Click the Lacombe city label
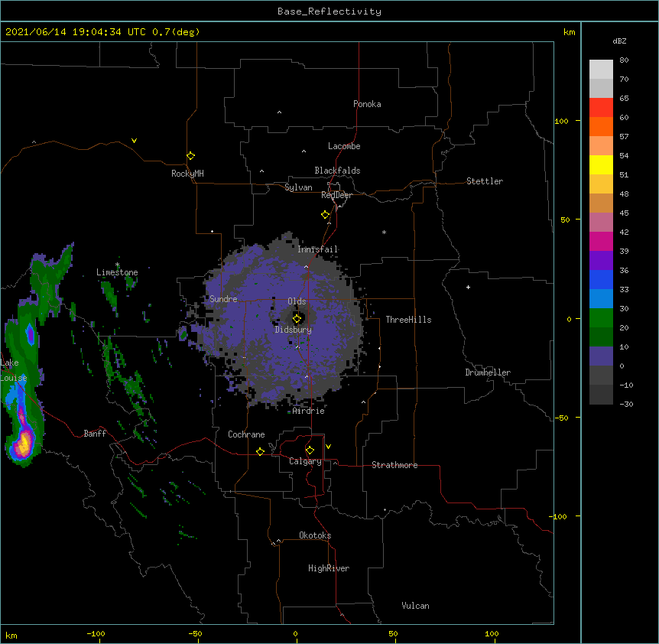This screenshot has height=644, width=659. coord(344,146)
